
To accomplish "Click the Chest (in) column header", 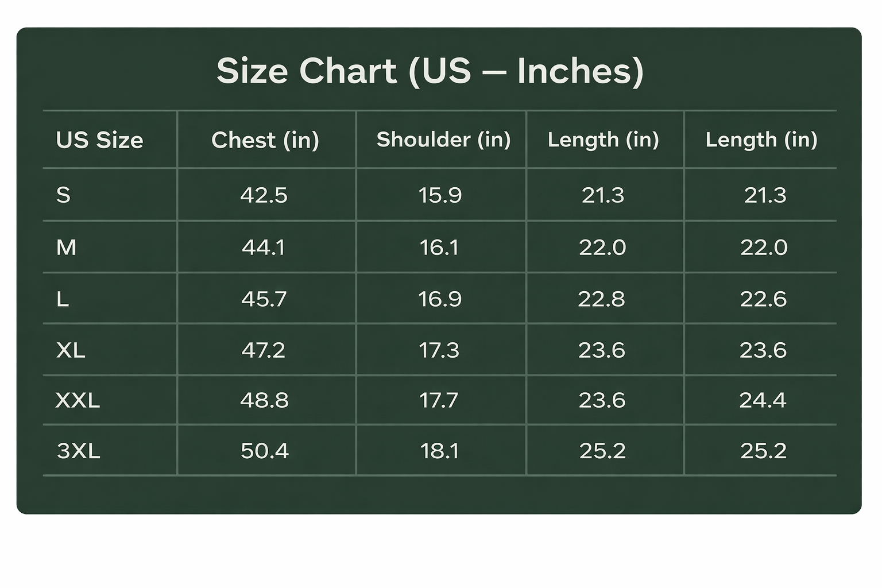I will coord(265,140).
